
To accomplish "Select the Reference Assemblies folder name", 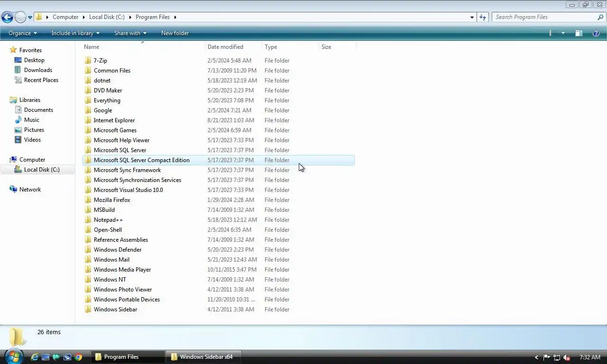I will (x=121, y=240).
